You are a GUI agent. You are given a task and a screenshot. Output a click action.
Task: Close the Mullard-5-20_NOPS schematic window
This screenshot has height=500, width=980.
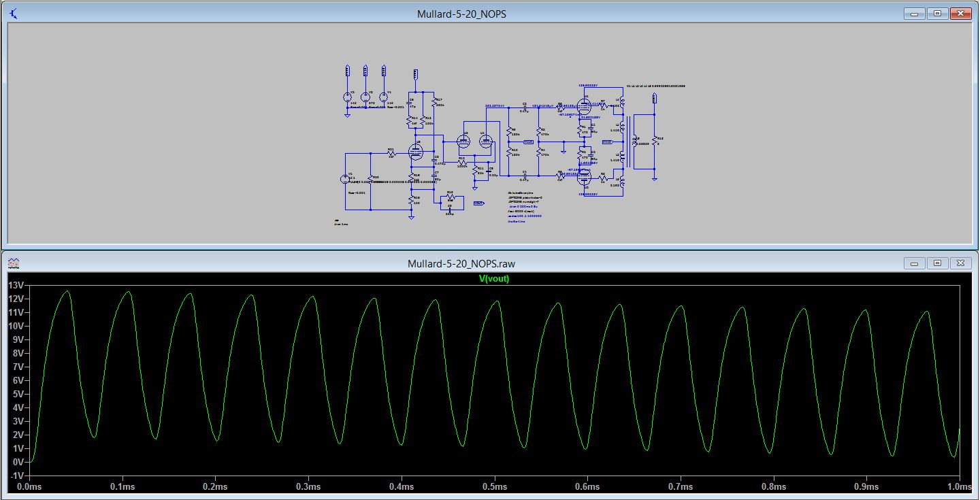coord(960,13)
